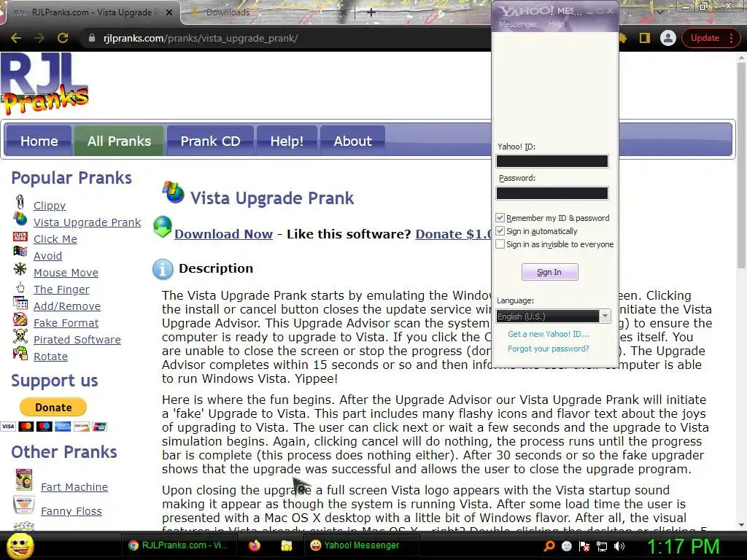Click the Click Me sidebar icon

pyautogui.click(x=20, y=237)
